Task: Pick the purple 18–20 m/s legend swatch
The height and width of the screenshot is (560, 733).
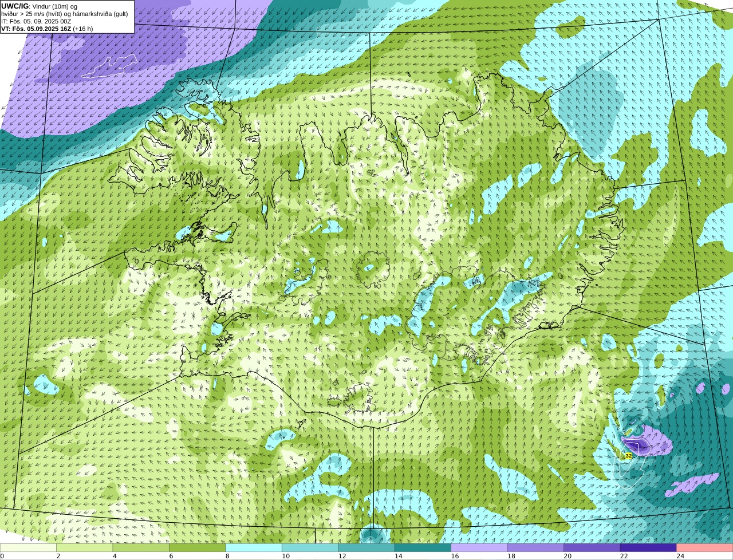Action: click(535, 547)
